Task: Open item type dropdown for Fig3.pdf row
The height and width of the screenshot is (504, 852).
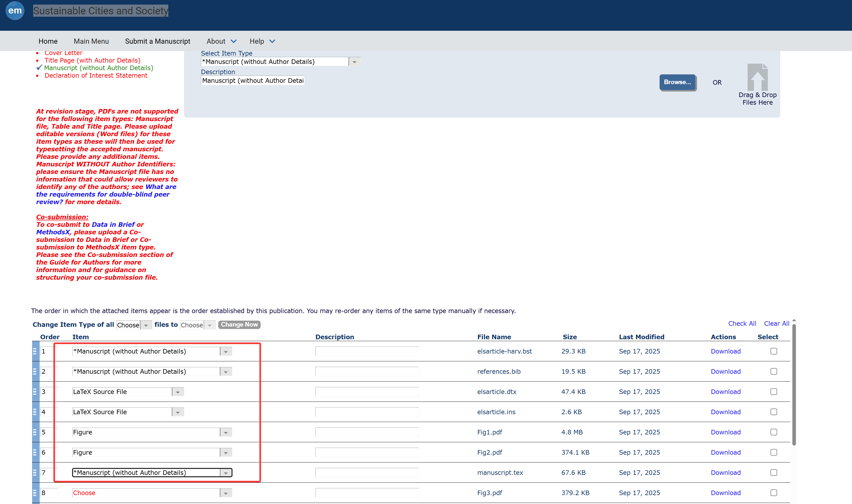Action: pos(226,493)
